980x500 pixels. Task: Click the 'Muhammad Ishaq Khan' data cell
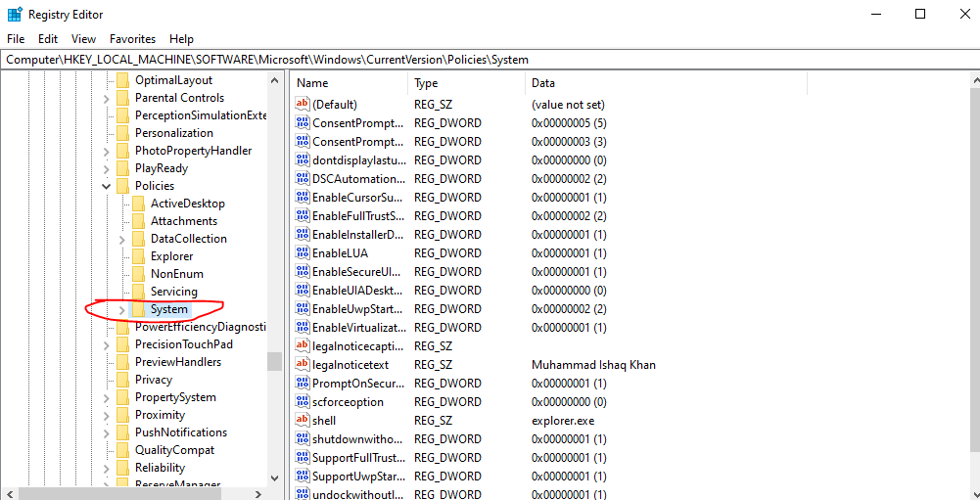(x=593, y=364)
